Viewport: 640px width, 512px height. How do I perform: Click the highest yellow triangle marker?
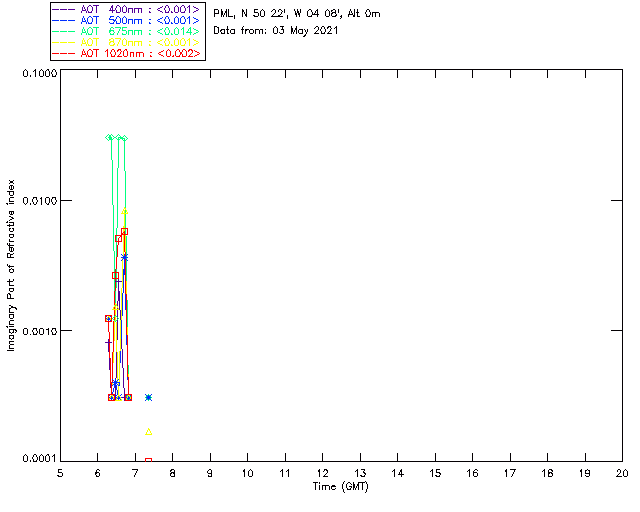124,212
